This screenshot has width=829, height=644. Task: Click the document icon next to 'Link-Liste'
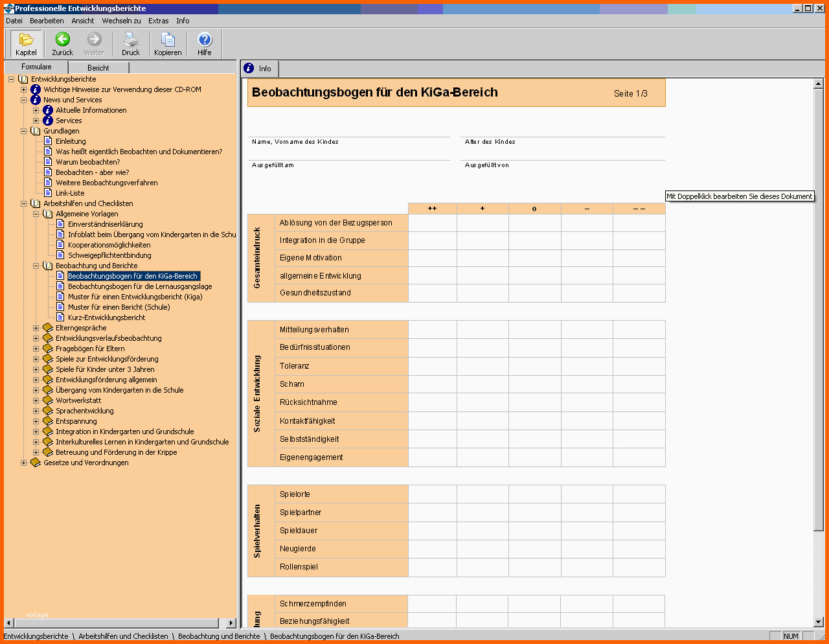click(x=48, y=193)
